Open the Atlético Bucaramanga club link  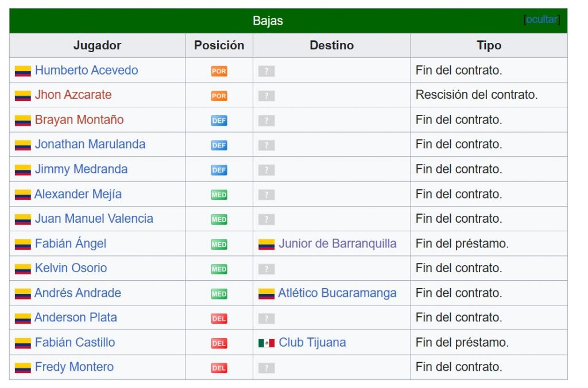tap(337, 293)
